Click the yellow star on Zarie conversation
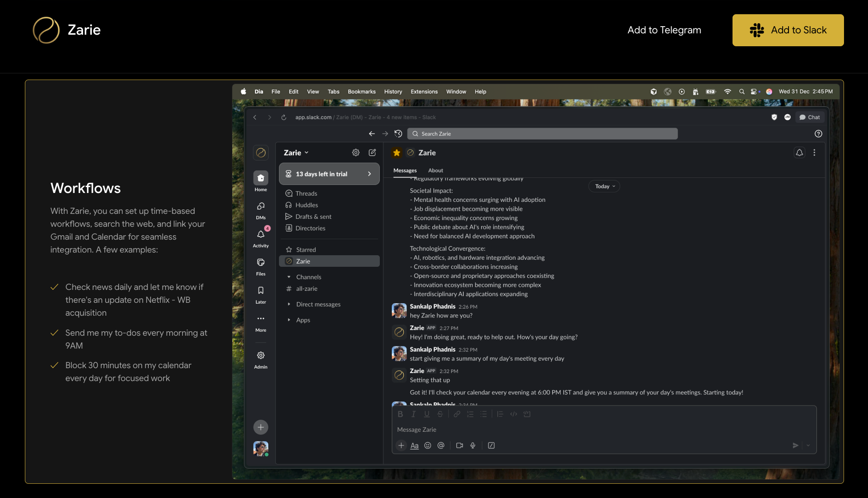The width and height of the screenshot is (868, 498). click(397, 153)
